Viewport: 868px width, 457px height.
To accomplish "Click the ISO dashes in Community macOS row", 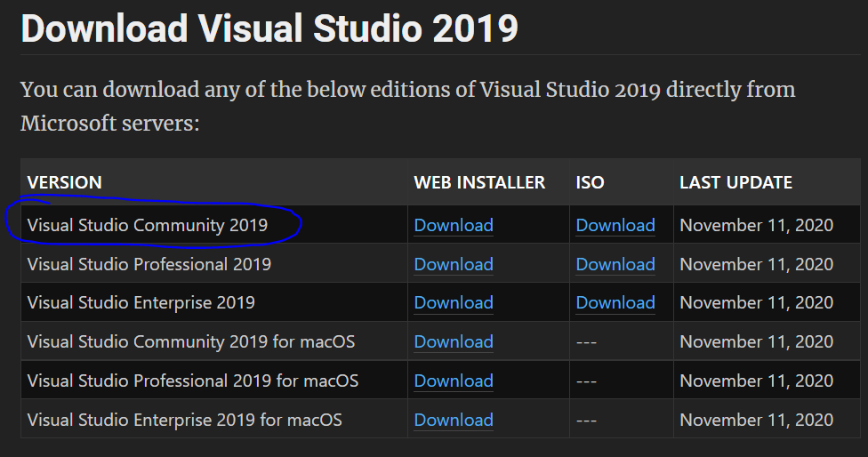I will click(x=586, y=342).
